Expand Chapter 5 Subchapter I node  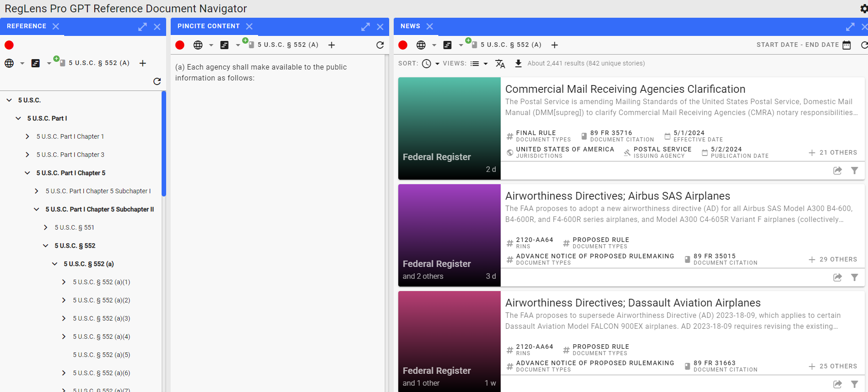click(x=36, y=191)
